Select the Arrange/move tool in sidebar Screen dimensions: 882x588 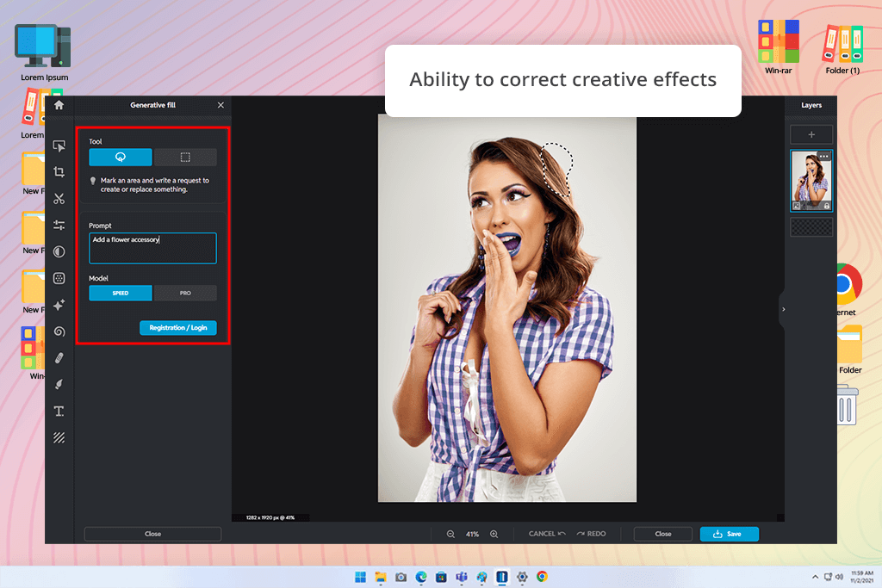pyautogui.click(x=59, y=146)
